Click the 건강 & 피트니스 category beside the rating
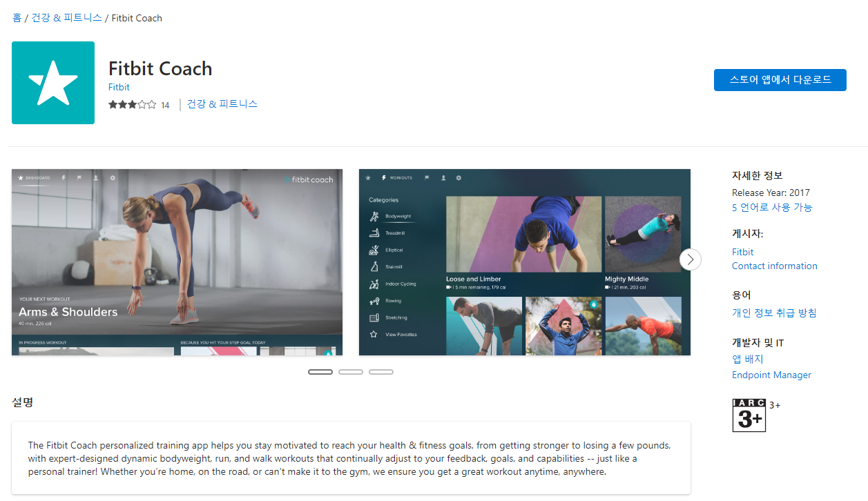The height and width of the screenshot is (501, 868). click(x=221, y=104)
